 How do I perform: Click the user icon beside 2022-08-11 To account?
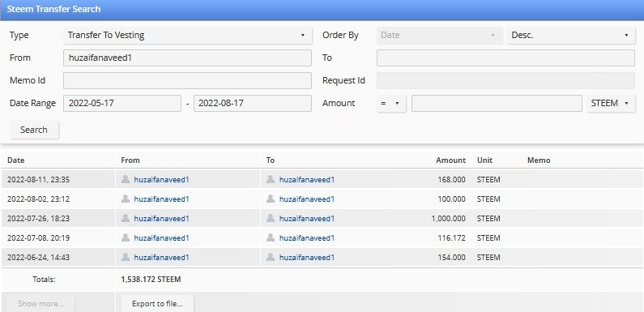pos(271,179)
